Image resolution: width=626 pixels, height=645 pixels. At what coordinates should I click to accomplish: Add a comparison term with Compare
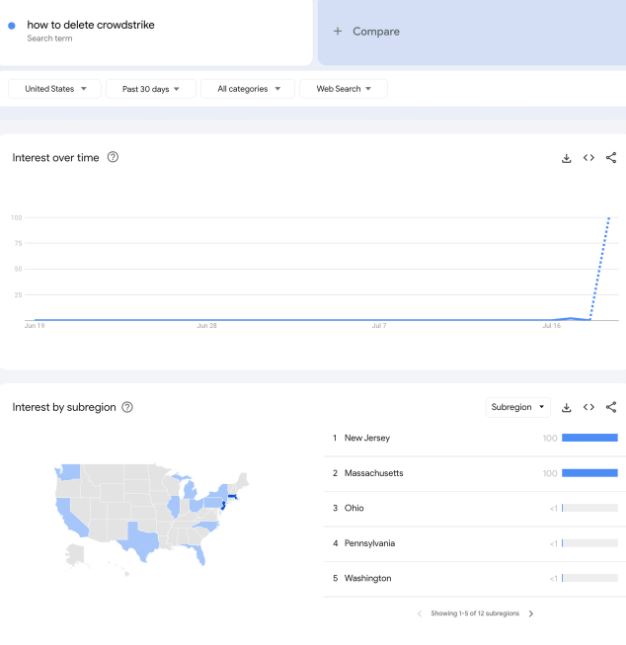(x=366, y=32)
